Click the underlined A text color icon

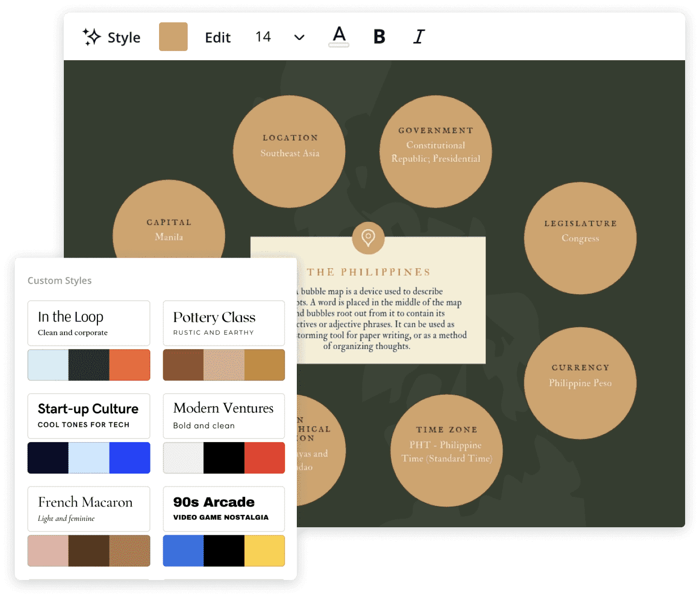tap(339, 37)
